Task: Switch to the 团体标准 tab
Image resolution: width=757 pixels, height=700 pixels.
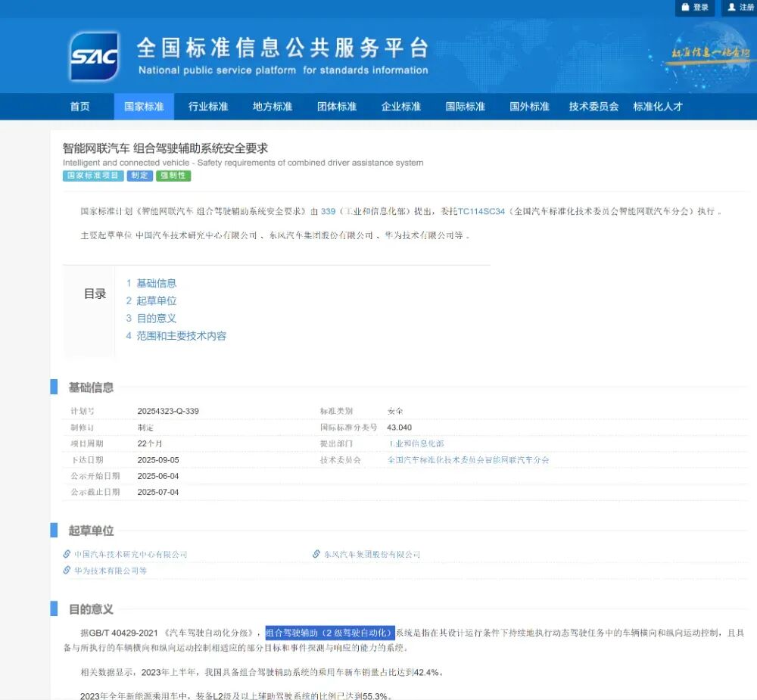Action: coord(335,107)
